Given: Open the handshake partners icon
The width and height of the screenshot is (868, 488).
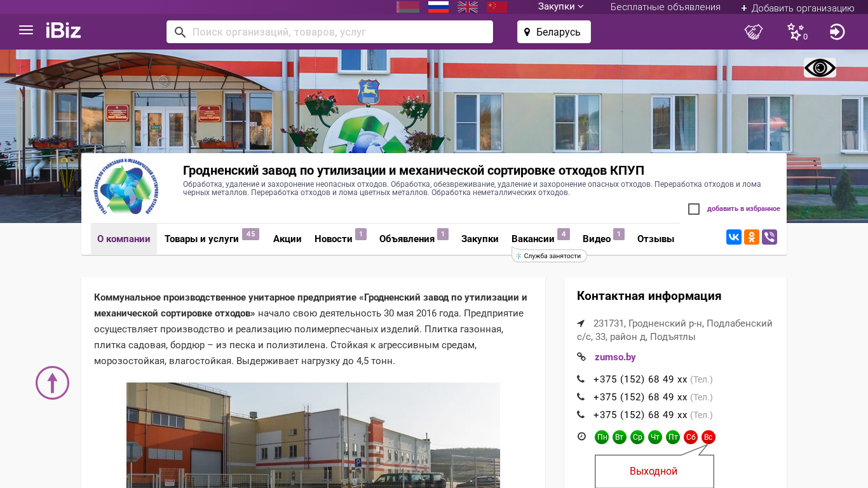Looking at the screenshot, I should (754, 32).
